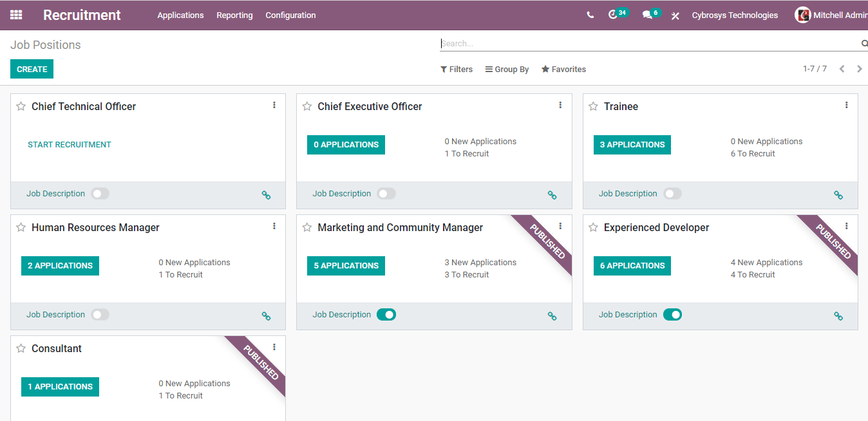Viewport: 868px width, 421px height.
Task: Click link icon on Chief Technical Officer card
Action: pos(266,195)
